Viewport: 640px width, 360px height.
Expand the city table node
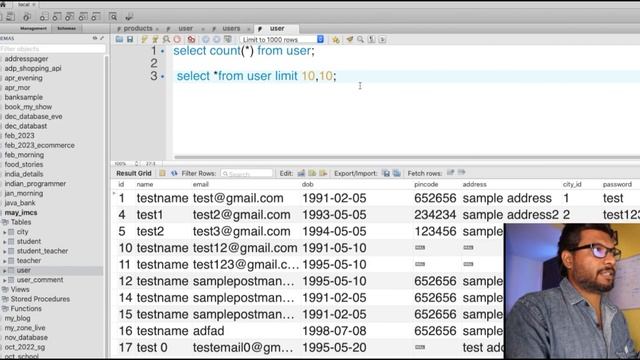pyautogui.click(x=4, y=232)
